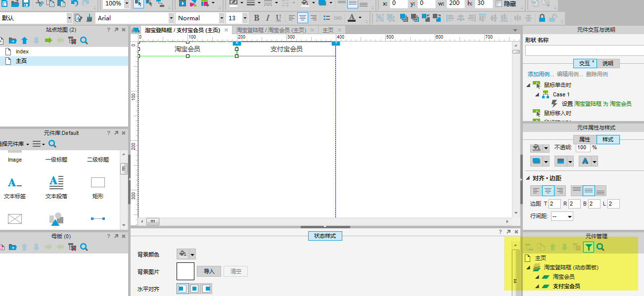
Task: Click the Preview prototype play icon
Action: click(183, 3)
